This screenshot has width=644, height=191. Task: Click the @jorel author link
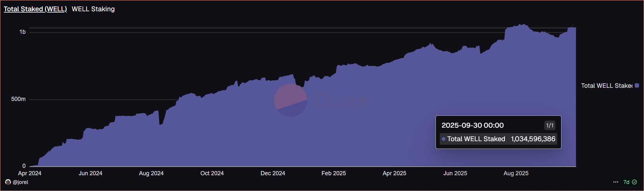pos(21,182)
